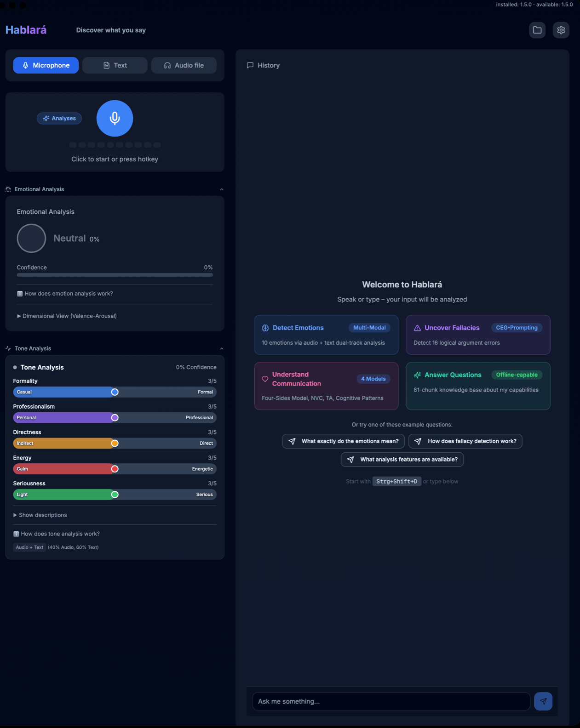Image resolution: width=580 pixels, height=728 pixels.
Task: Collapse the Emotional Analysis section chevron
Action: [x=222, y=189]
